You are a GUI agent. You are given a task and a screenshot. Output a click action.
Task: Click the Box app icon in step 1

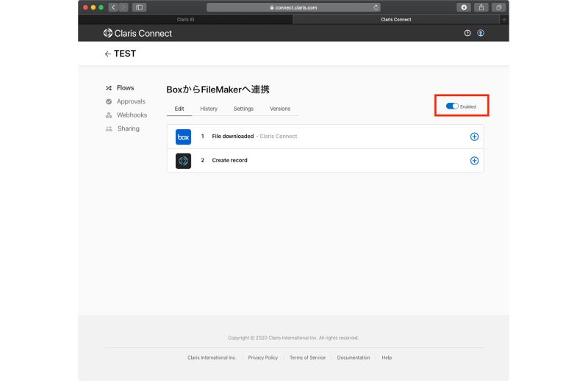tap(183, 137)
